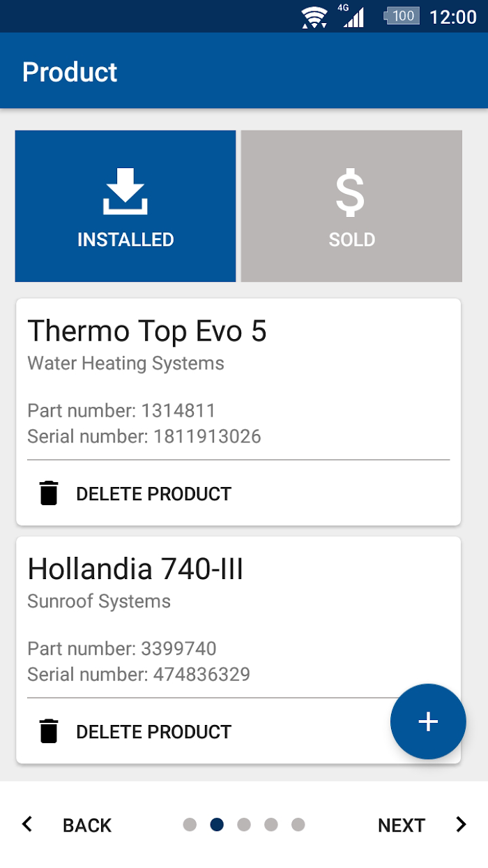Viewport: 488px width, 868px height.
Task: Delete product Thermo Top Evo 5 text button
Action: click(x=153, y=494)
